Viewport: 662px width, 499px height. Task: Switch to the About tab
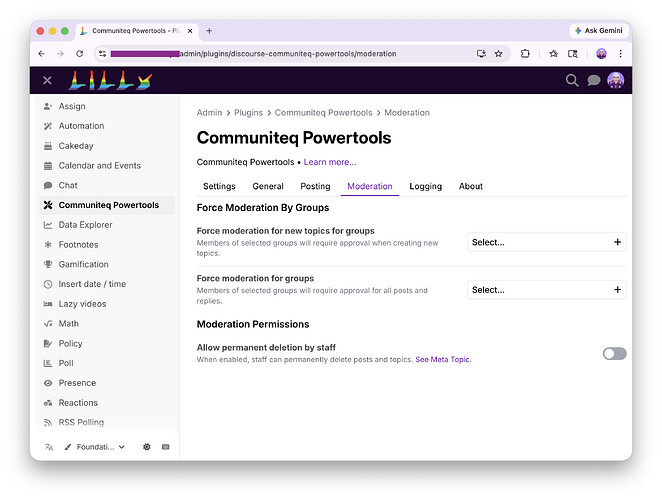(x=471, y=186)
